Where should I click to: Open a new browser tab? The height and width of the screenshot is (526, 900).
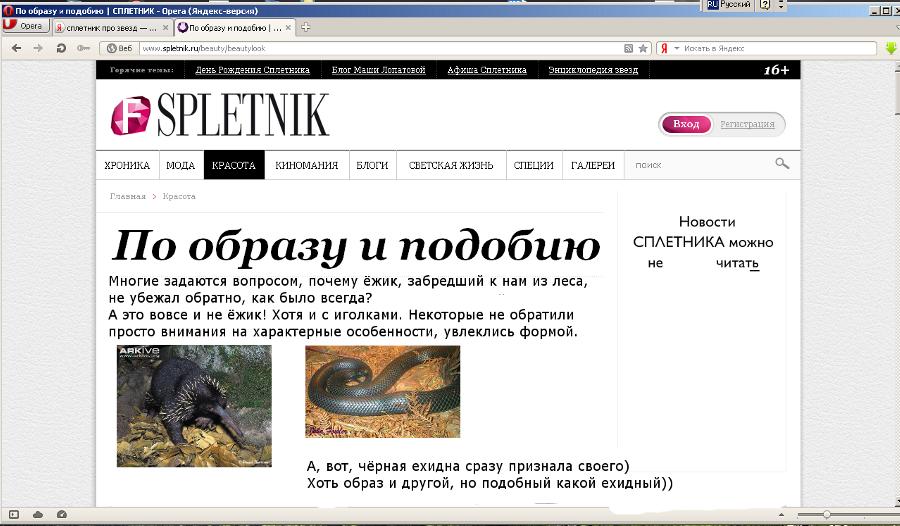tap(306, 27)
